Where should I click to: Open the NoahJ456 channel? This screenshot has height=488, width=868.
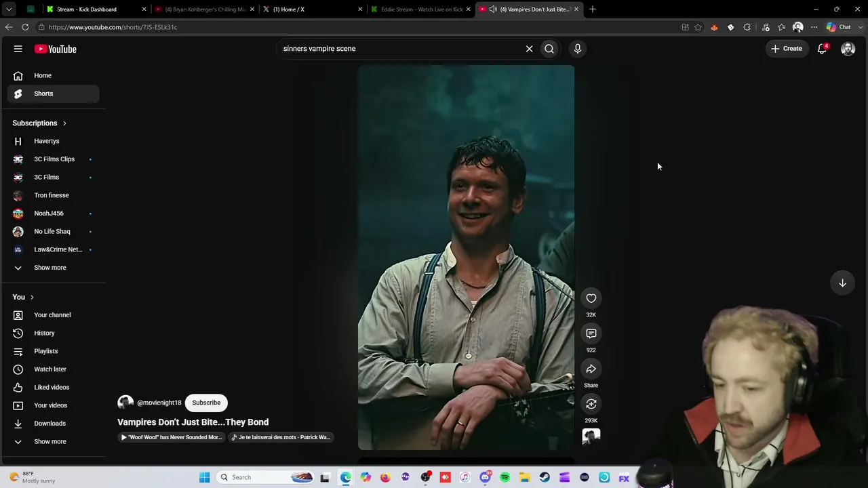click(53, 213)
